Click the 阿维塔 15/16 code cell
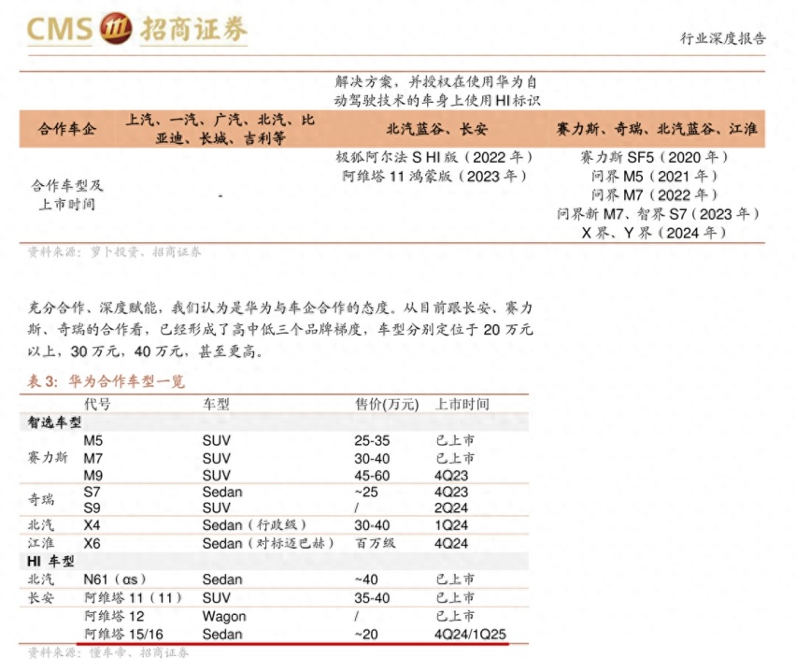The width and height of the screenshot is (796, 672). [124, 635]
